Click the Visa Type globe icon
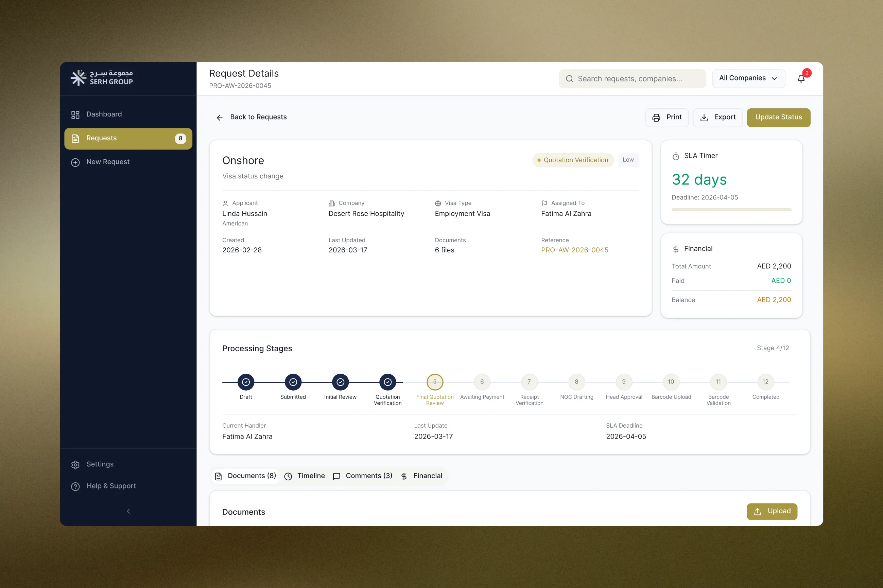Screen dimensions: 883x588 pyautogui.click(x=438, y=203)
